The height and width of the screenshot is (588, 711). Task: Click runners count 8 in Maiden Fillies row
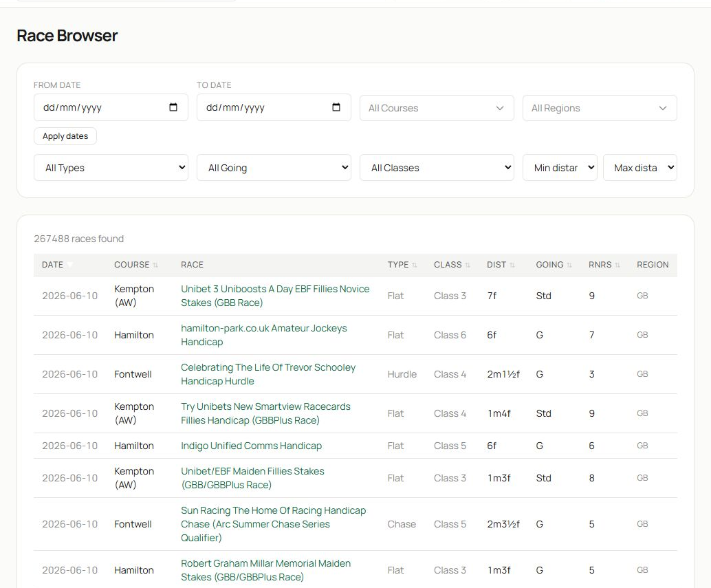(592, 478)
